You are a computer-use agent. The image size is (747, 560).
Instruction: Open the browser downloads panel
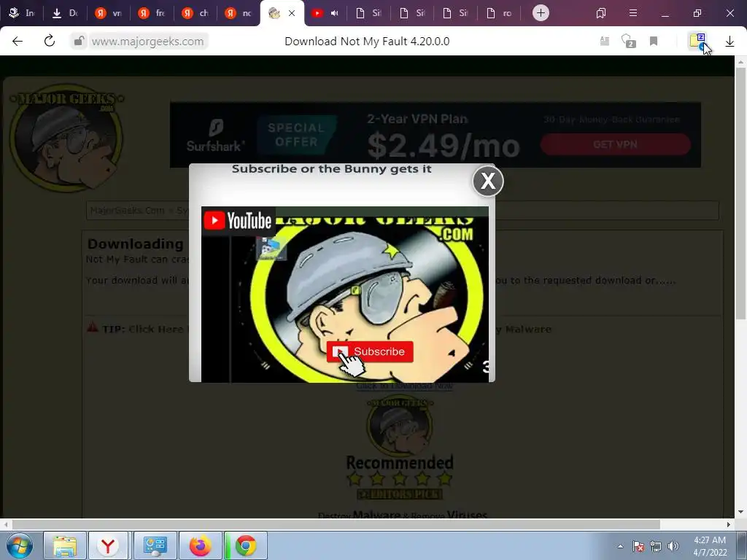tap(729, 42)
